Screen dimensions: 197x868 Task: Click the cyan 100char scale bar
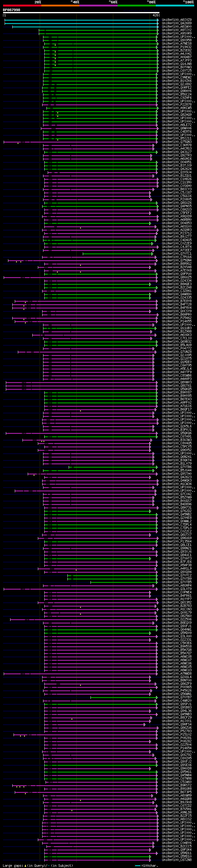point(137,865)
